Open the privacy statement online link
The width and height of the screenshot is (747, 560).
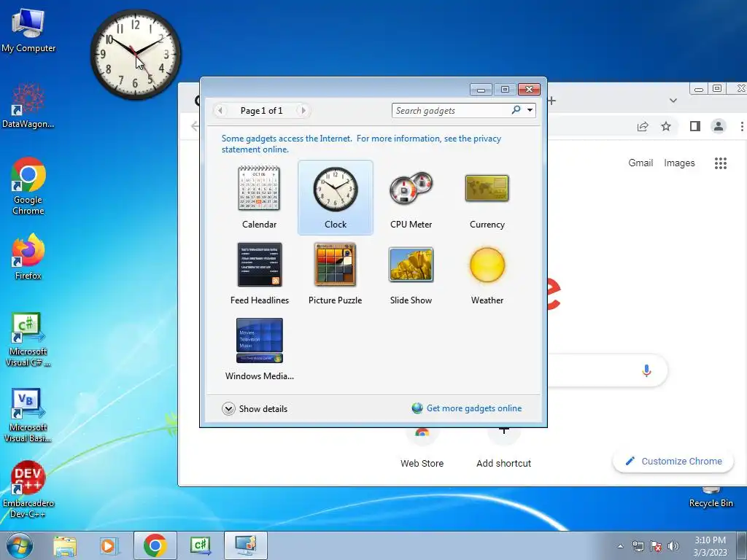[361, 144]
